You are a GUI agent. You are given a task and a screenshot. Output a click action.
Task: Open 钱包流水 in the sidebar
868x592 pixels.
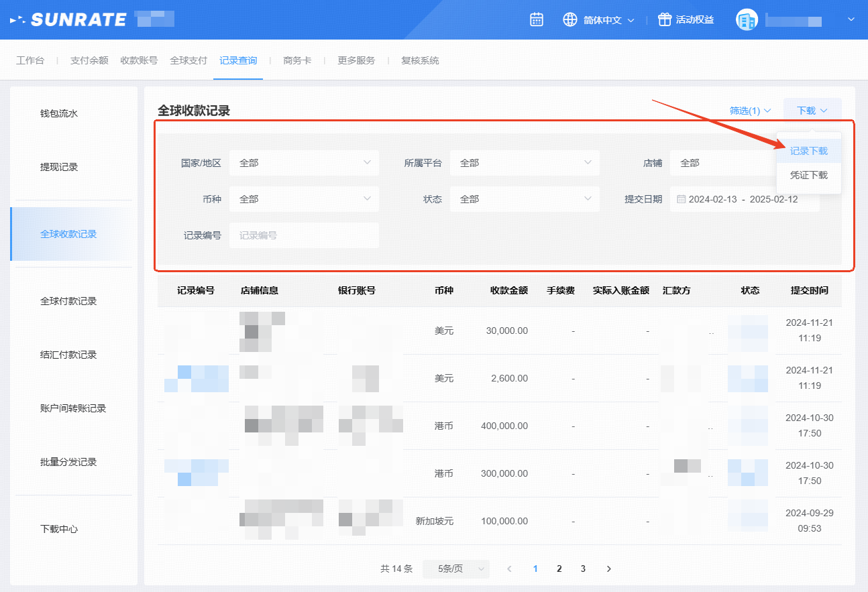pos(59,113)
